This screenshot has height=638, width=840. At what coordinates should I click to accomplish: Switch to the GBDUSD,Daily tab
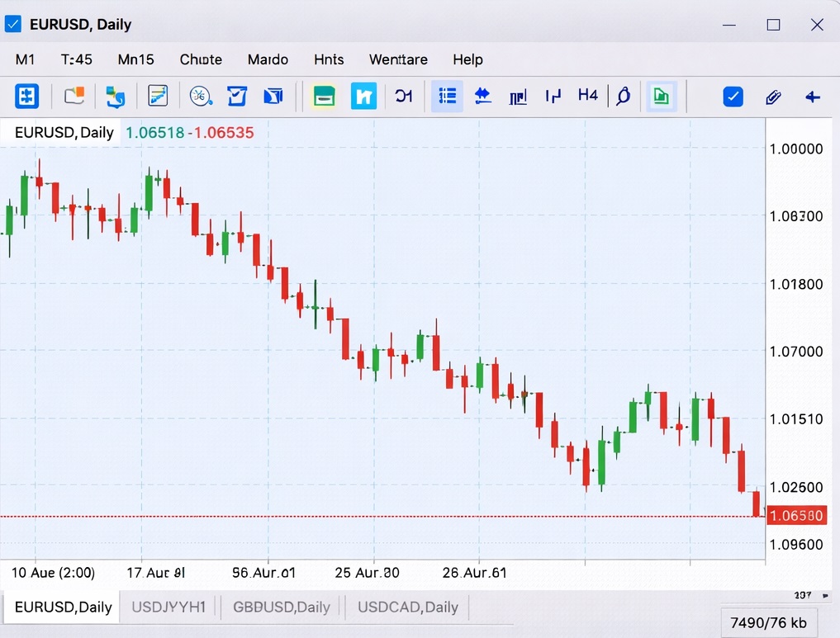[282, 607]
